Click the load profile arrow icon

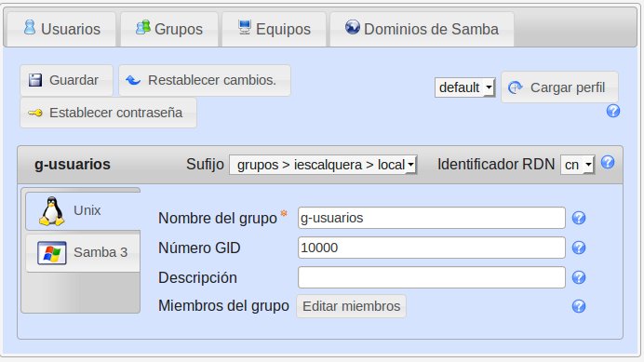click(x=515, y=87)
